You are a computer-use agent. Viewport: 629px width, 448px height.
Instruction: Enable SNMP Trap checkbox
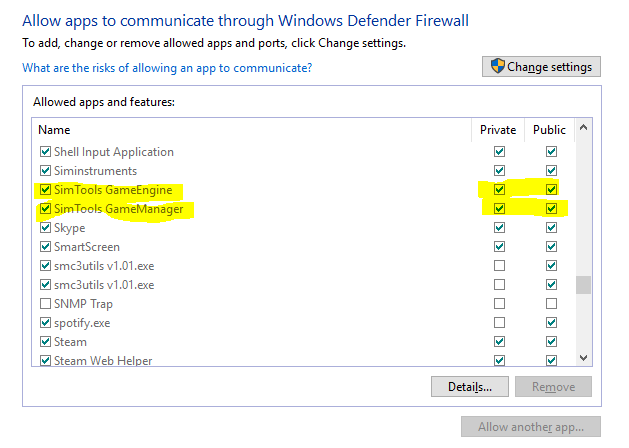coord(45,304)
